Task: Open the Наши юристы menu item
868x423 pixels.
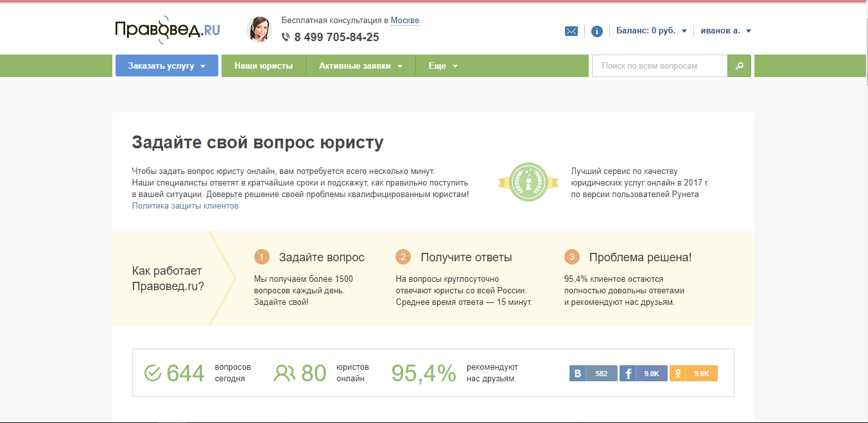Action: point(263,66)
